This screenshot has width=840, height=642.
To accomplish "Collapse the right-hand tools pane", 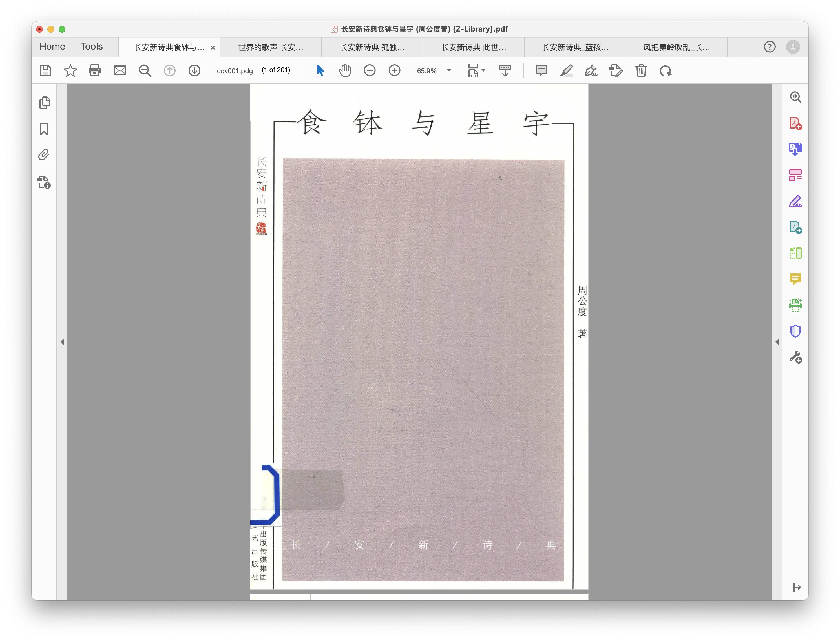I will click(777, 342).
